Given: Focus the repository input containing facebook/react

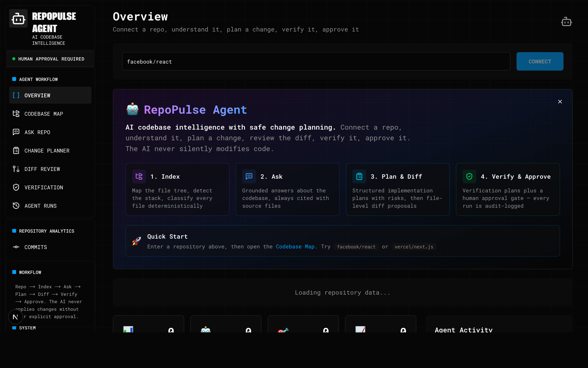Looking at the screenshot, I should (x=316, y=61).
